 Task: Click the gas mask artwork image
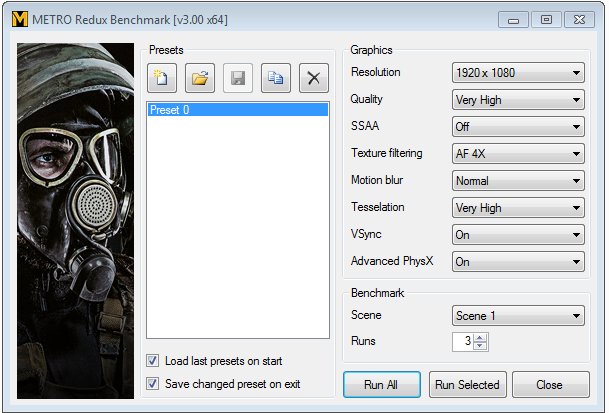click(75, 221)
